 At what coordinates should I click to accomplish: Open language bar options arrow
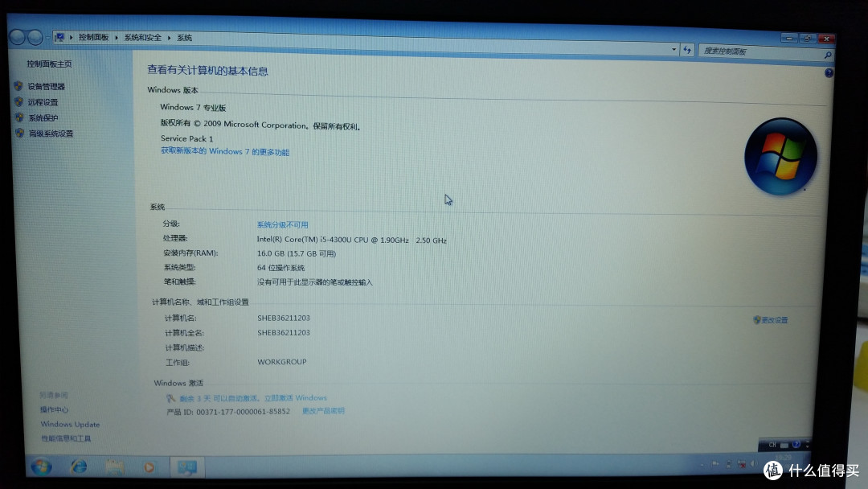click(x=807, y=445)
